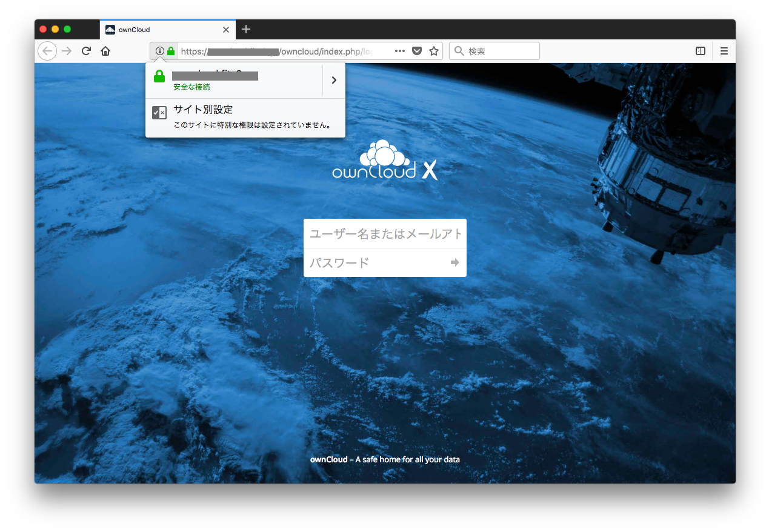Click the site information (i) icon
Viewport: 769px width, 532px height.
(x=160, y=52)
